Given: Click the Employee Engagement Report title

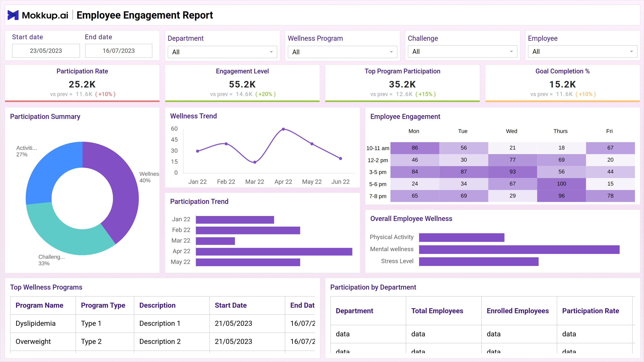Looking at the screenshot, I should [145, 15].
